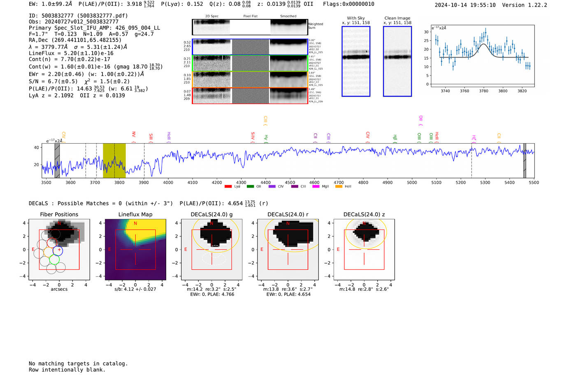576x392 pixels.
Task: Click the magenta OII label above 5030 Å
Action: (x=421, y=121)
